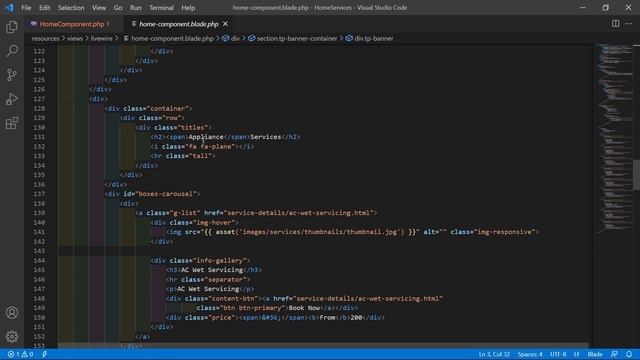Click the home-component.blade.php breadcrumb
640x360 pixels.
(169, 38)
